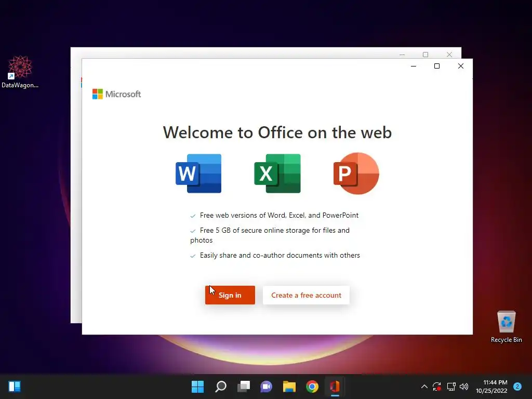Viewport: 532px width, 399px height.
Task: Click the sync status tray icon
Action: tap(436, 387)
